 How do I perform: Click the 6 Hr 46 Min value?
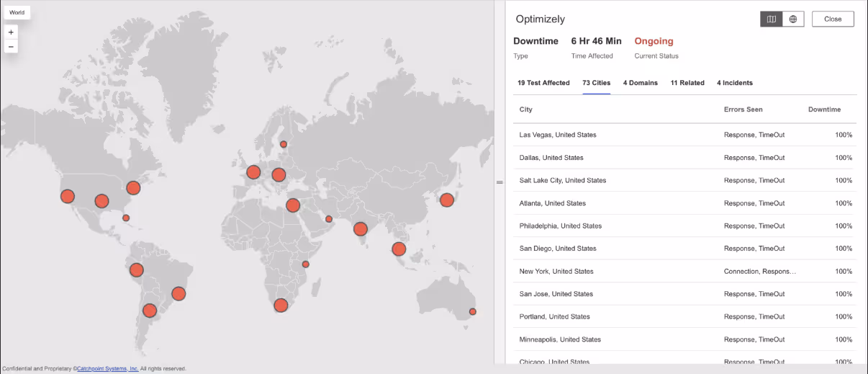click(x=597, y=41)
